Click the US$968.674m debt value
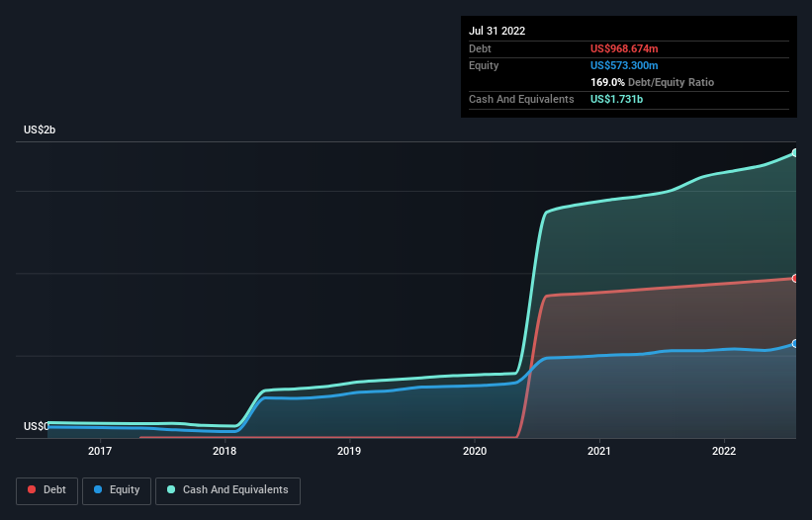 (x=624, y=48)
